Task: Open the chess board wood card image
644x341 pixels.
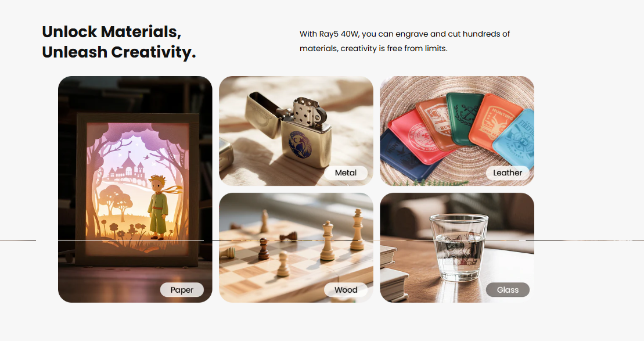Action: [296, 247]
